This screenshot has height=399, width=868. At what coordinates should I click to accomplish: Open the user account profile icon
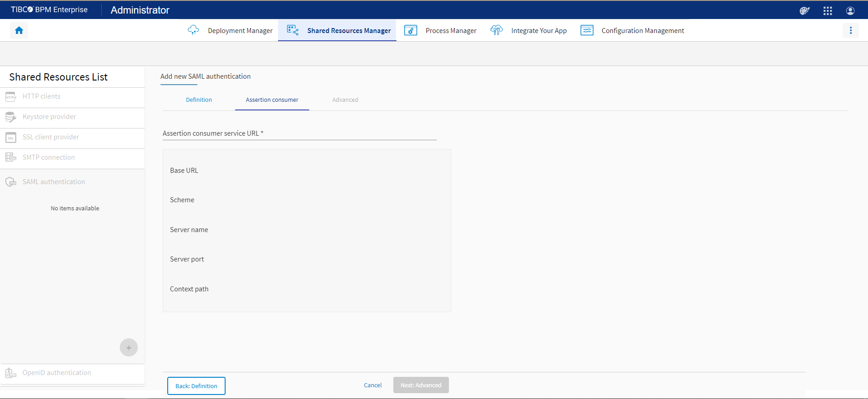850,10
